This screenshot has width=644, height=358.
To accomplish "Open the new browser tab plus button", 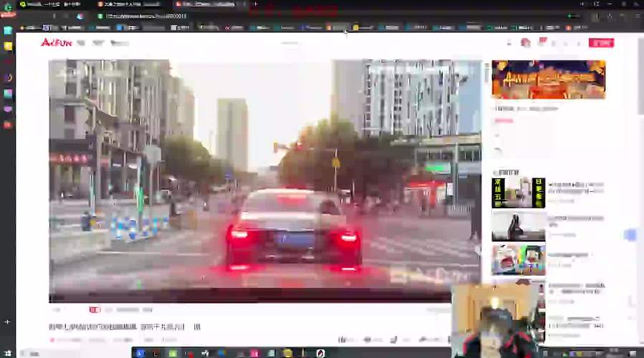I will 255,4.
